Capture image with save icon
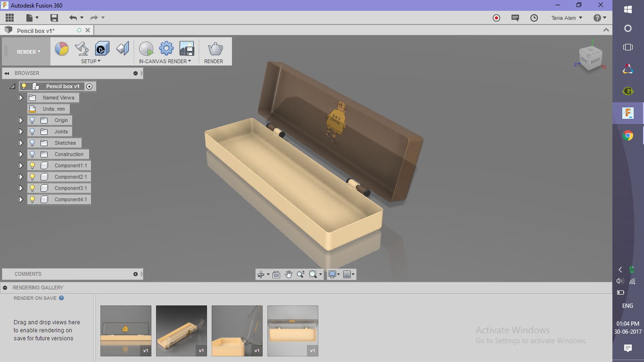The height and width of the screenshot is (362, 644). [x=187, y=49]
